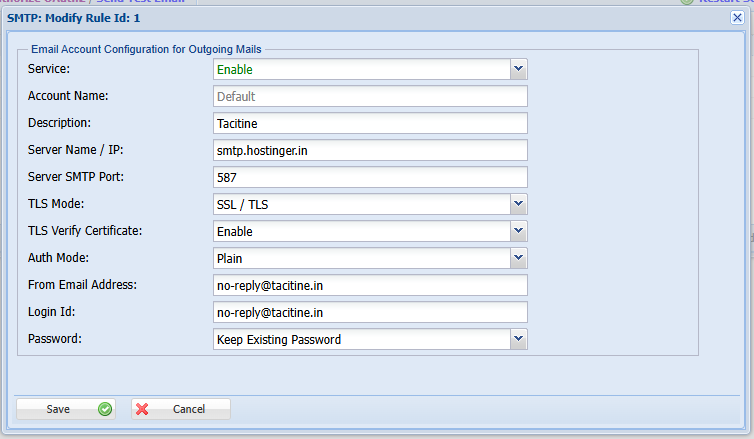Expand the Auth Mode dropdown arrow

pos(518,258)
